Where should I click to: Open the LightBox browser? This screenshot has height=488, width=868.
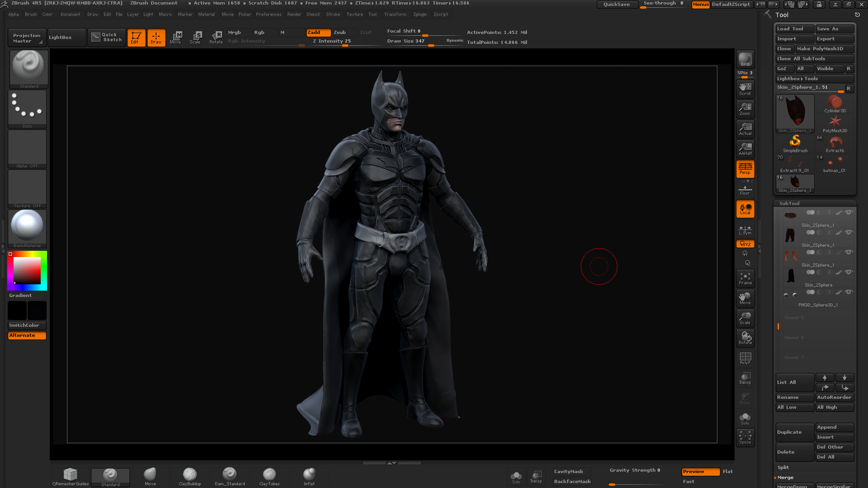pyautogui.click(x=66, y=37)
